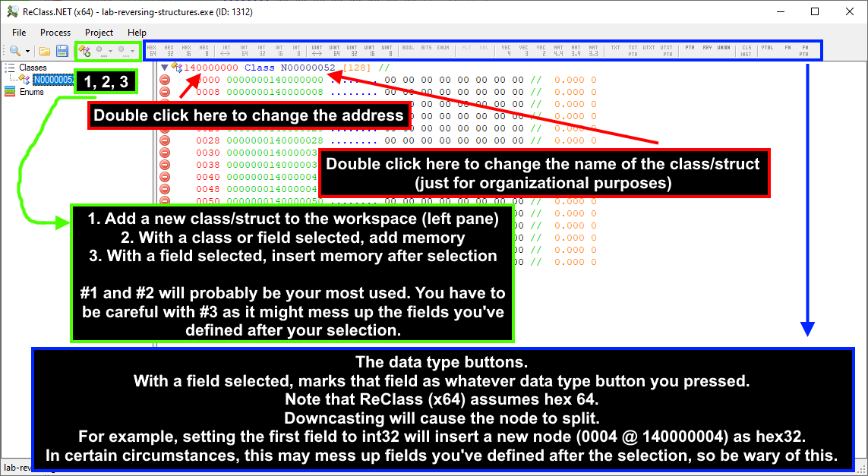The height and width of the screenshot is (476, 868).
Task: Select the ENUM data type button
Action: click(443, 49)
